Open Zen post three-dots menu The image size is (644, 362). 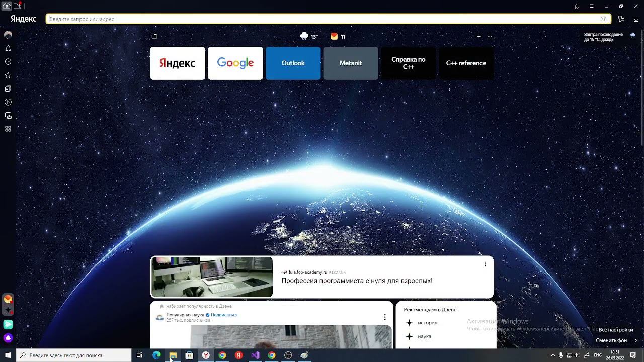[385, 317]
